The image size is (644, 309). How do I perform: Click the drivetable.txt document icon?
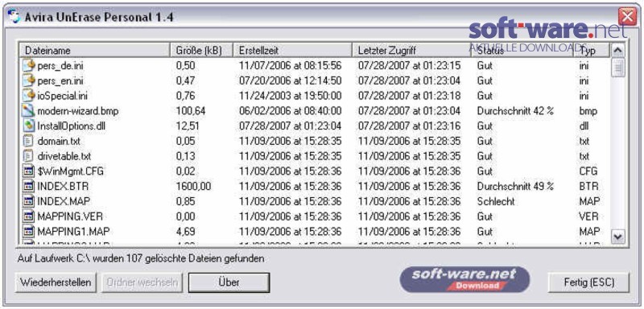click(x=29, y=156)
